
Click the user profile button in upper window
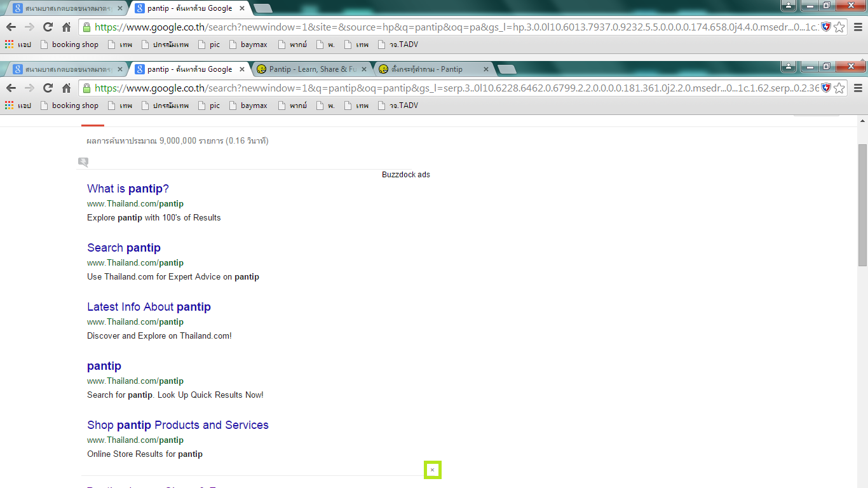point(789,5)
